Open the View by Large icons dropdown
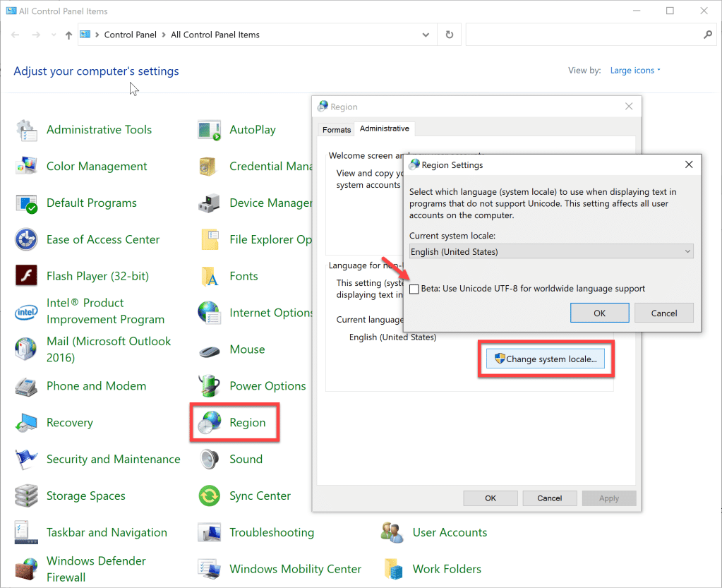The height and width of the screenshot is (588, 722). click(635, 71)
